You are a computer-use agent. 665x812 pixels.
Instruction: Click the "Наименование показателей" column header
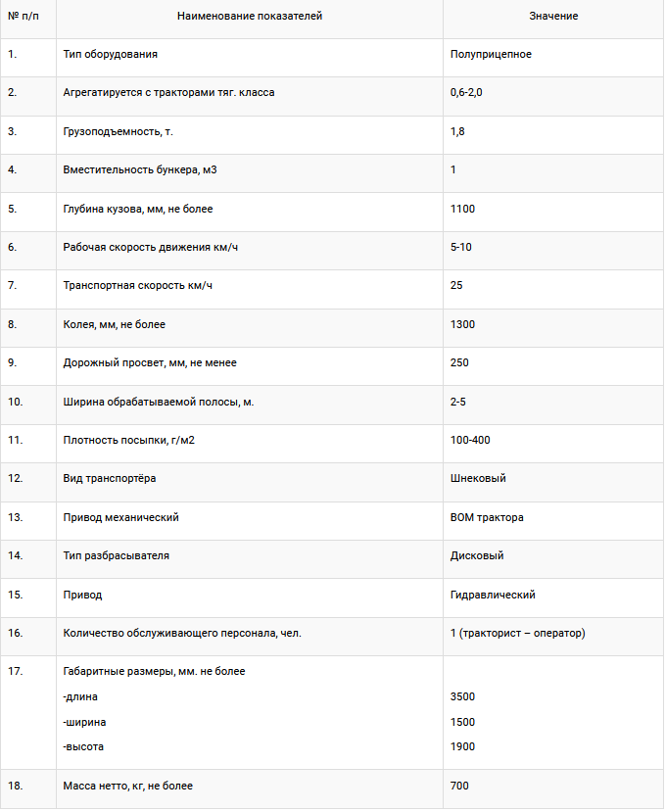click(250, 17)
